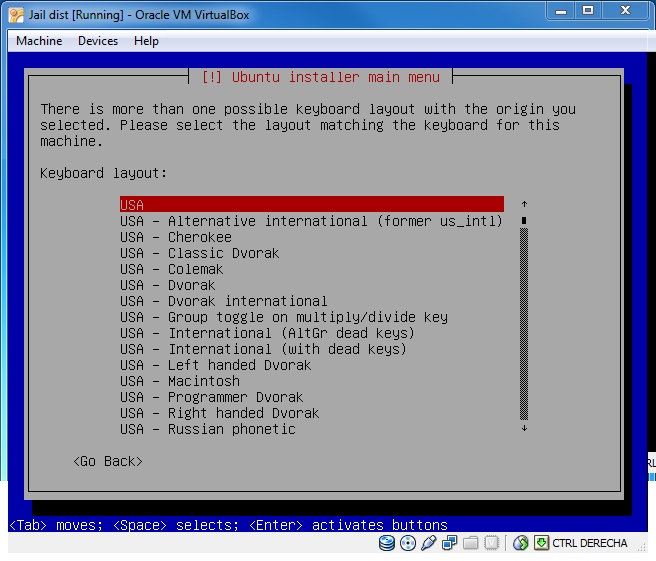Click the list scroll down arrow

pos(524,428)
